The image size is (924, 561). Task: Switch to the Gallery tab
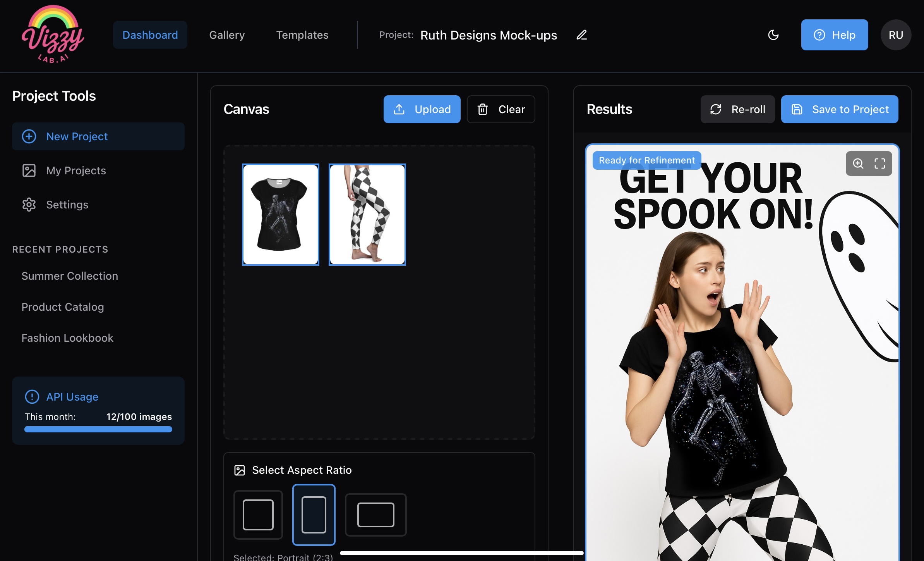pyautogui.click(x=227, y=35)
